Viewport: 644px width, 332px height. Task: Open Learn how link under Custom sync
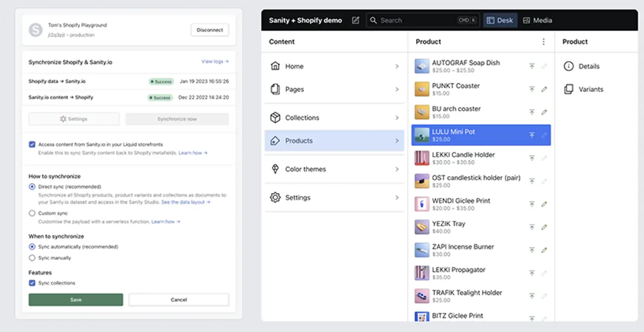(165, 221)
